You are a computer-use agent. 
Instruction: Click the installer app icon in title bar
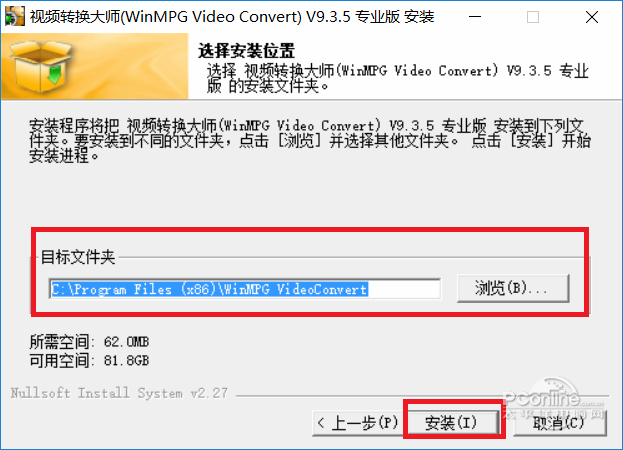pos(15,17)
